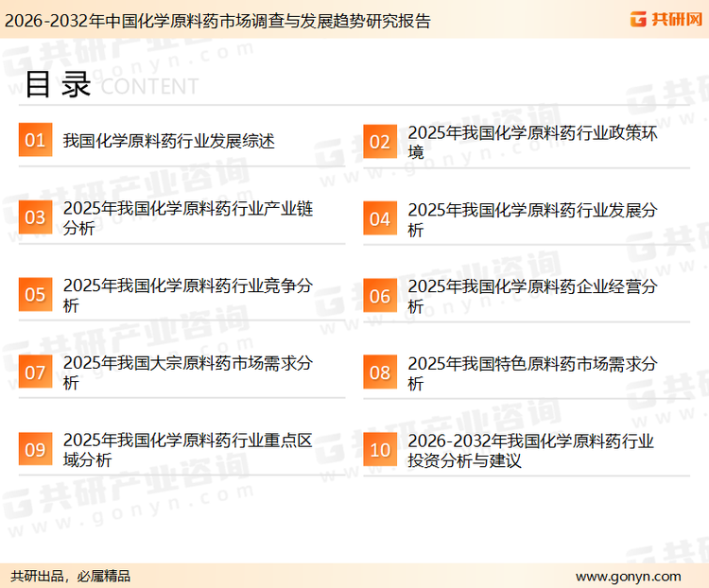Open chapter 2025年我国化学原料药行业政策环境
Image resolution: width=709 pixels, height=588 pixels.
coord(532,142)
